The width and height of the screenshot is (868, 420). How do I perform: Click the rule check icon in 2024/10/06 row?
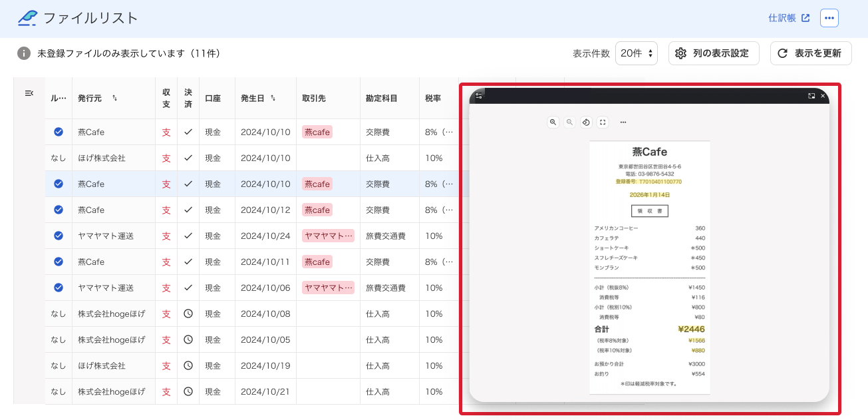click(x=59, y=288)
